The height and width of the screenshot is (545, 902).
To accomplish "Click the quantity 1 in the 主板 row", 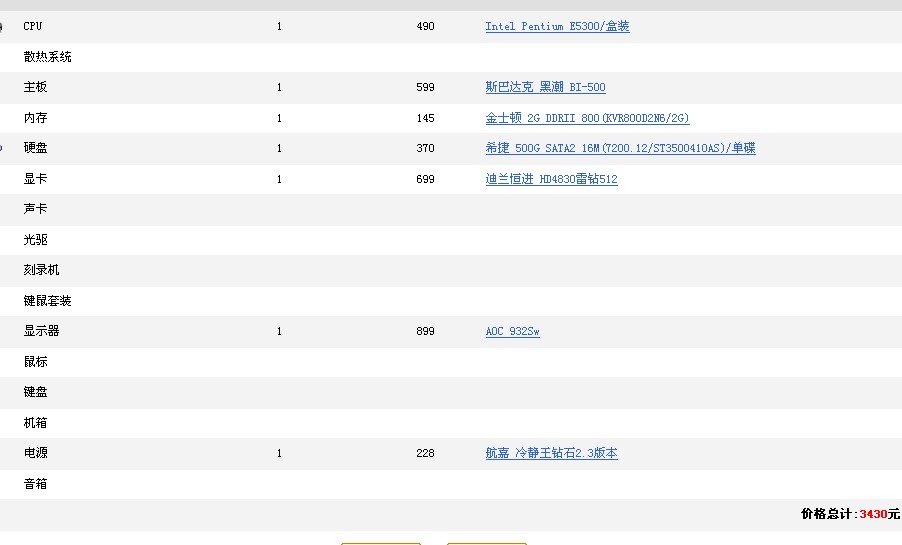I will 279,87.
